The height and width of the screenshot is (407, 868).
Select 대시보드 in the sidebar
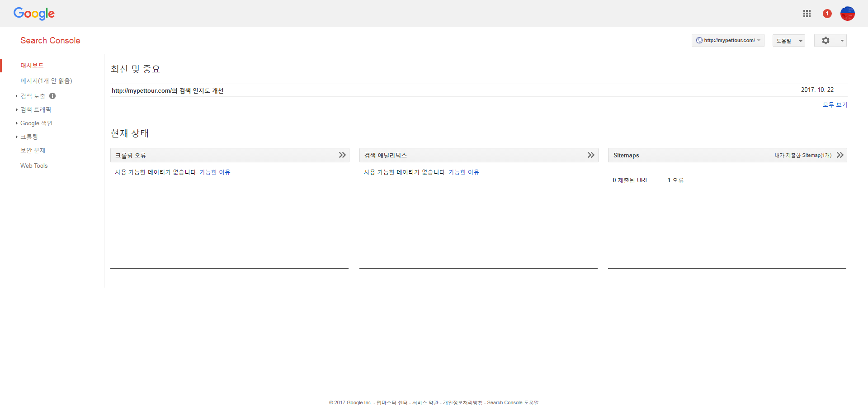click(32, 66)
